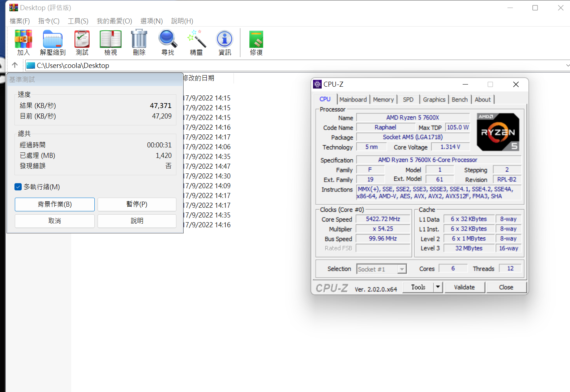Image resolution: width=570 pixels, height=392 pixels.
Task: Click the 刪除 (Delete) trash can icon
Action: point(139,39)
